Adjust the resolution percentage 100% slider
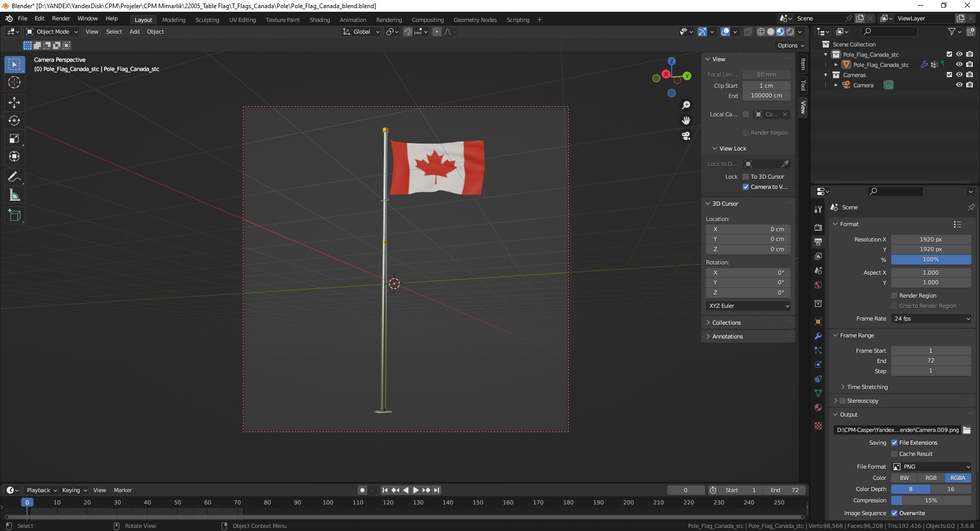Viewport: 980px width, 531px height. (931, 259)
